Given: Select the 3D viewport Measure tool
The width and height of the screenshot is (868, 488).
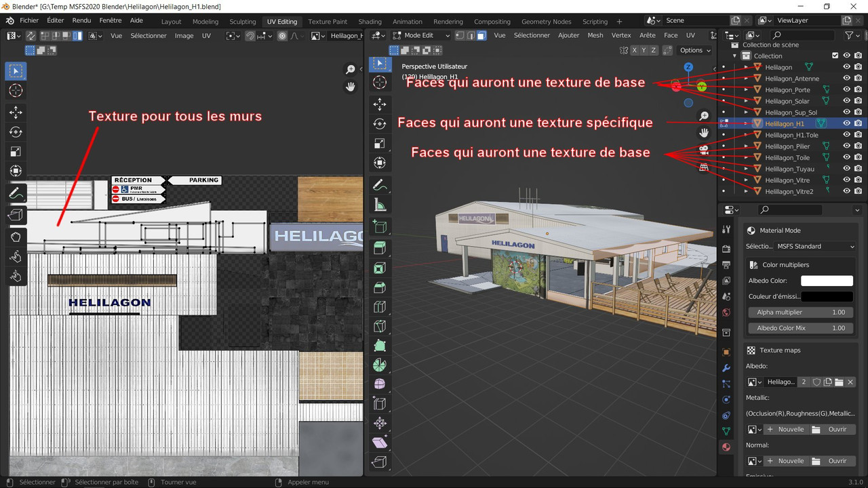Looking at the screenshot, I should (380, 205).
